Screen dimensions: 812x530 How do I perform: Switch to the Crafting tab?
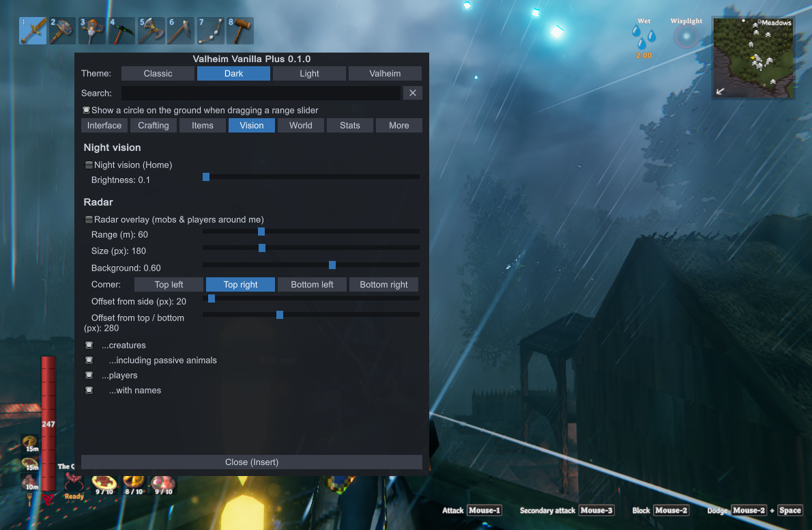[x=154, y=126]
